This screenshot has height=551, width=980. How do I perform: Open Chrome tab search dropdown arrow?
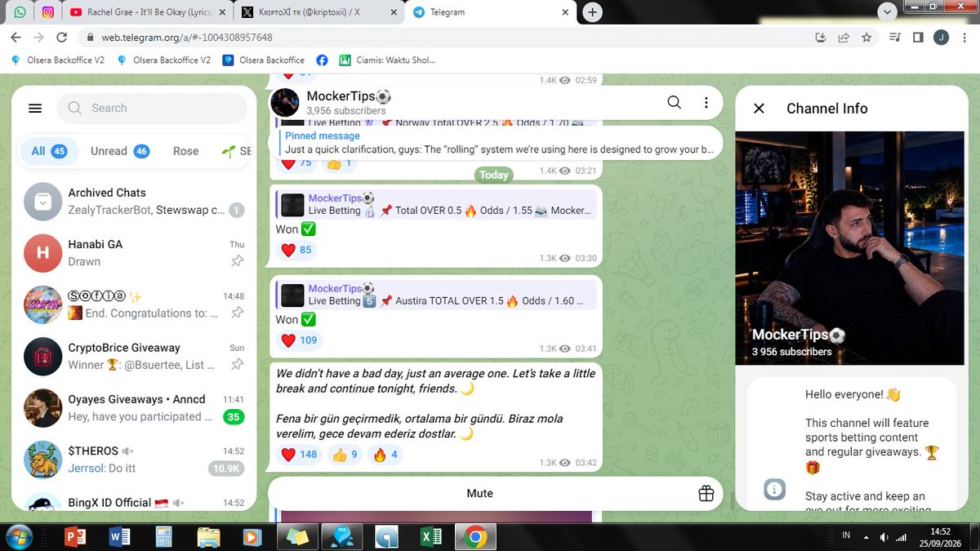[x=887, y=12]
